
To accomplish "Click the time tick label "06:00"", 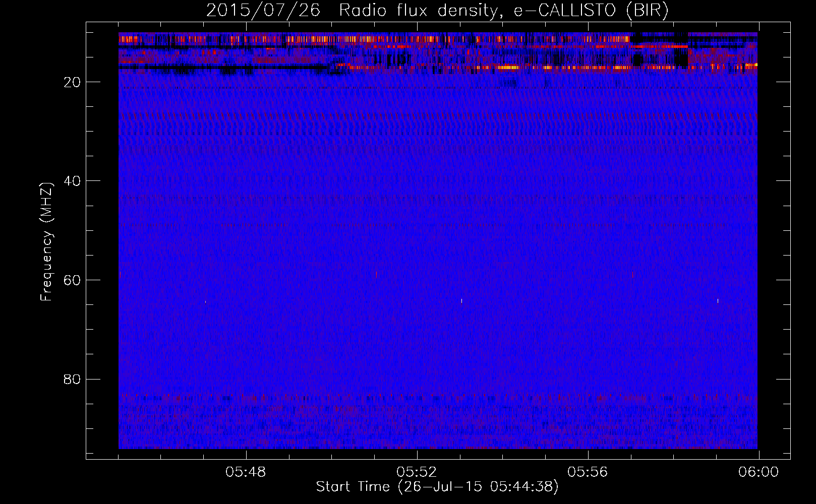I will [x=759, y=472].
